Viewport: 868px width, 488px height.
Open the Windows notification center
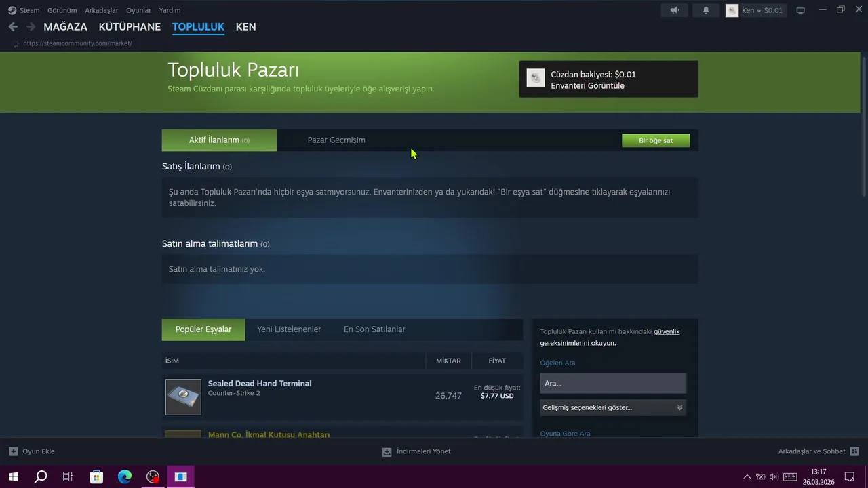tap(850, 476)
